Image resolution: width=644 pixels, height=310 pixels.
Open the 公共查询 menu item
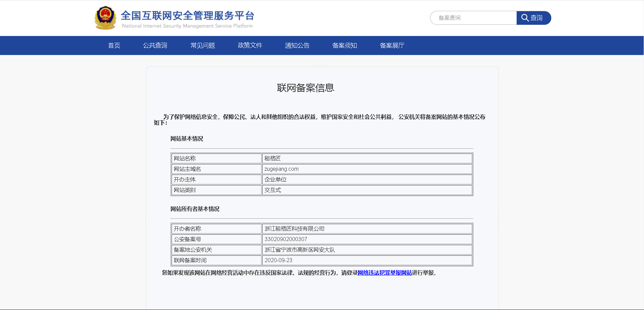[155, 45]
